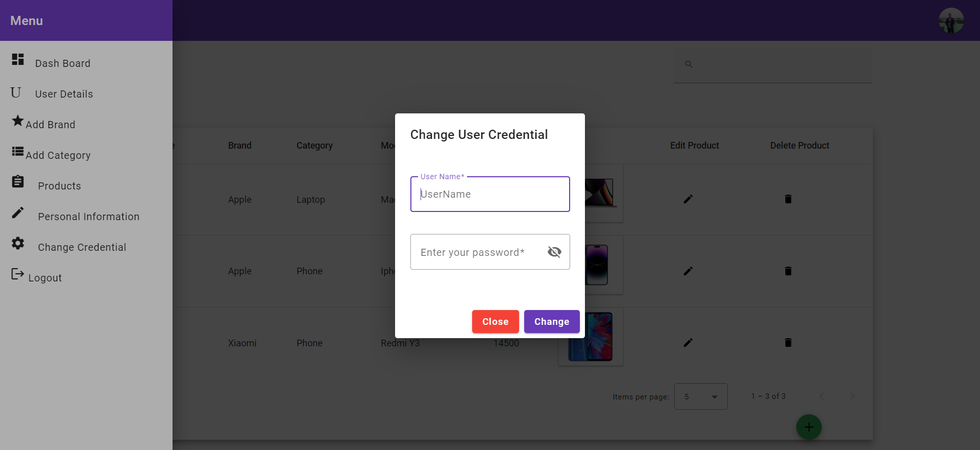Submit with the Change button
The image size is (980, 450).
click(x=551, y=321)
